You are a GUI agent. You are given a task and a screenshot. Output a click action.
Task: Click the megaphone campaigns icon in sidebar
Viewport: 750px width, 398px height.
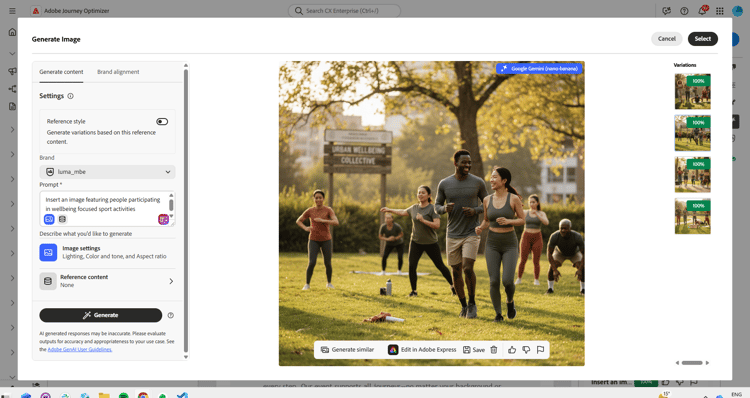(12, 71)
